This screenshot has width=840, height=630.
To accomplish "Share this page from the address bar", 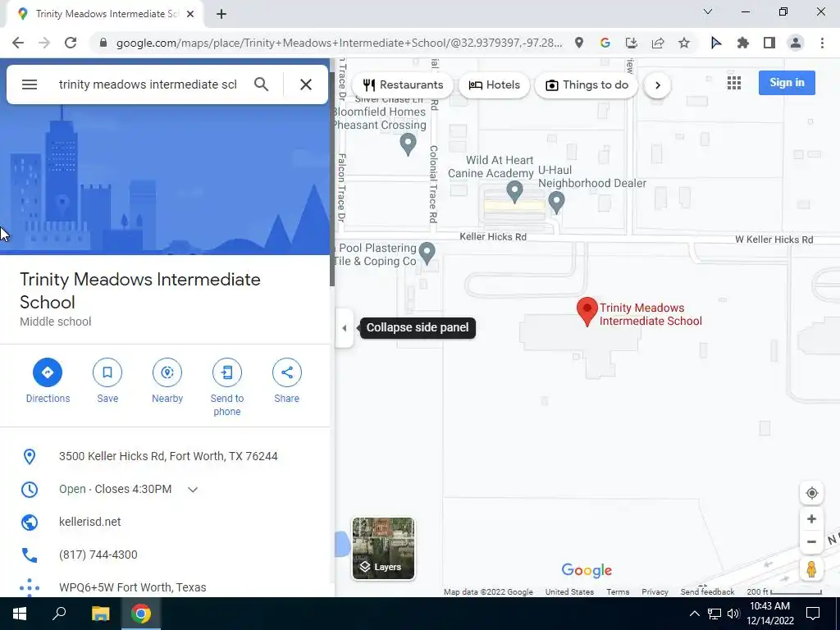I will pyautogui.click(x=658, y=43).
